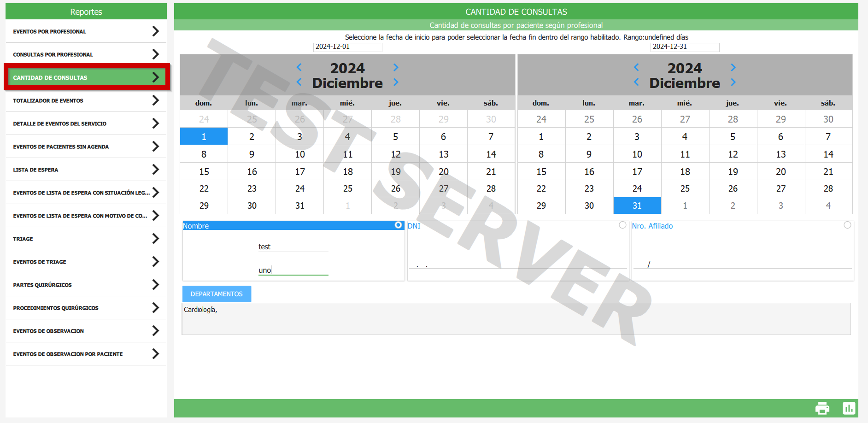Expand the Triage report chevron
Screen dimensions: 868x423
(x=156, y=239)
